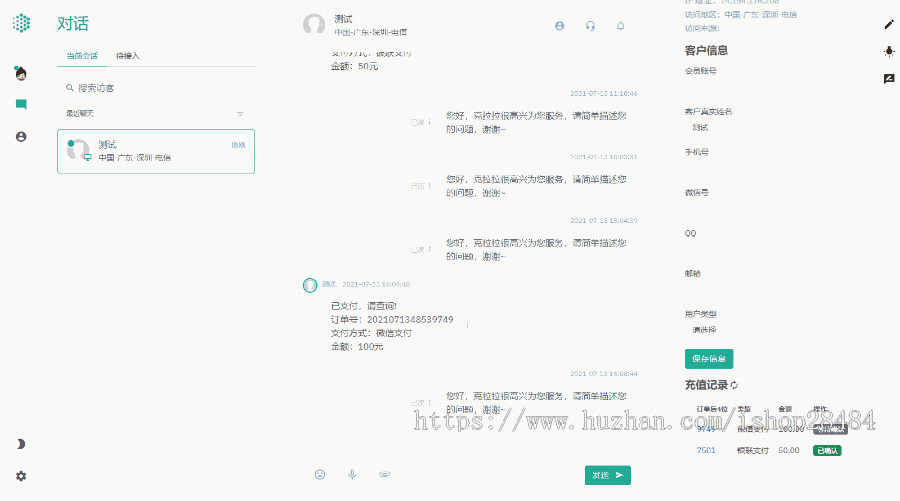Switch to 待接入 tab

pos(127,56)
